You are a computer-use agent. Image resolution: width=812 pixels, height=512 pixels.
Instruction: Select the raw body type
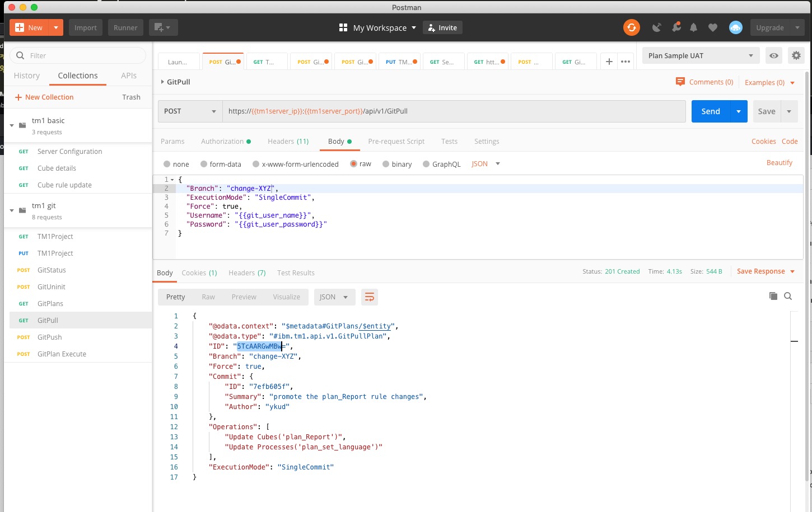353,164
